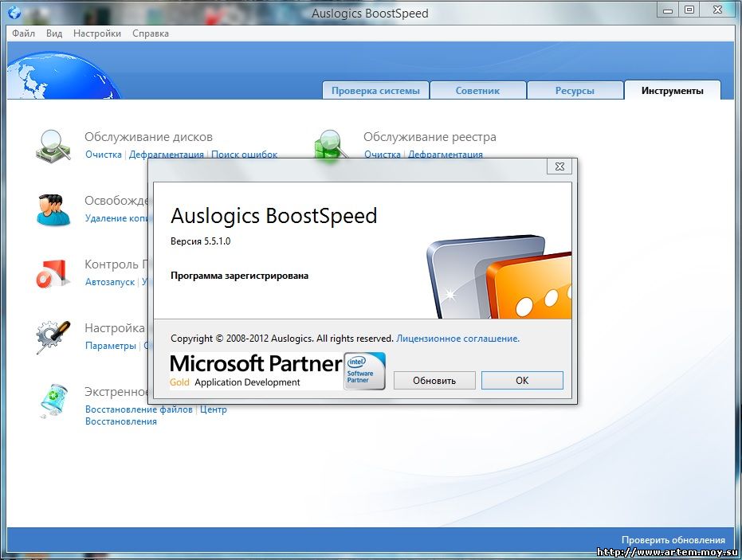Click the Удаление копий link
Image resolution: width=742 pixels, height=560 pixels.
pos(116,218)
